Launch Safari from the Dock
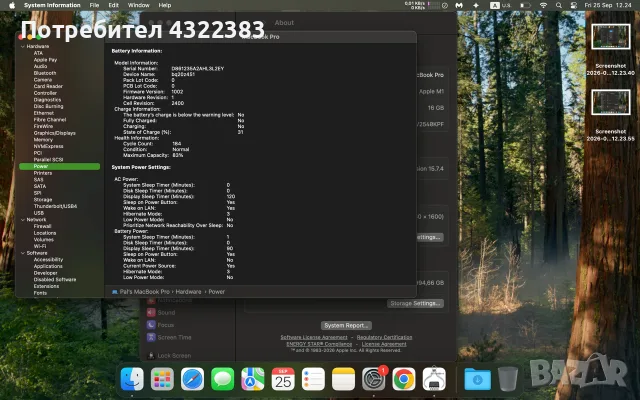The height and width of the screenshot is (400, 640). 192,379
